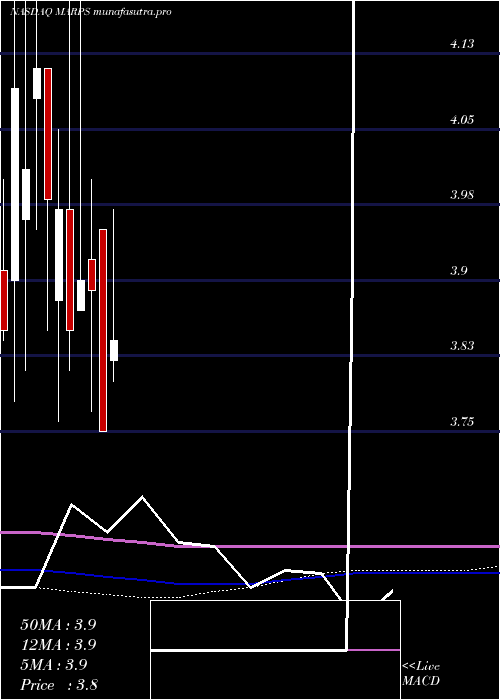Click the 4.05 price axis label
This screenshot has width=500, height=700.
coord(462,120)
